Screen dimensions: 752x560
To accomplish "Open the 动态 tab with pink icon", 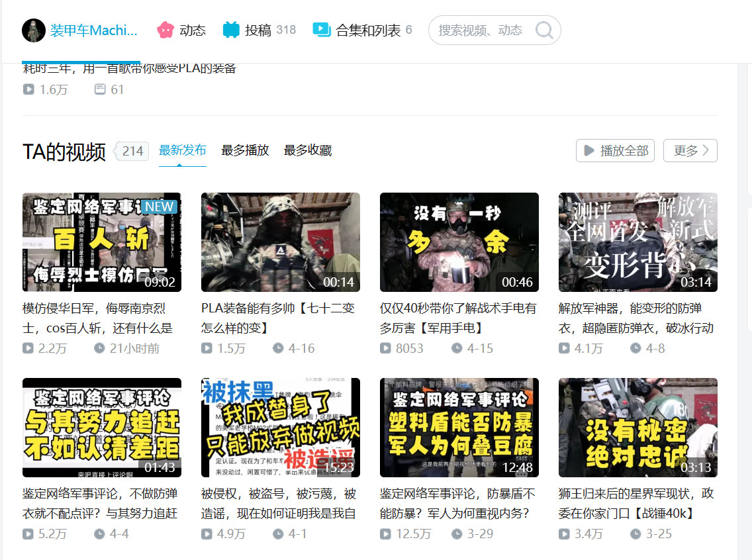I will point(181,30).
